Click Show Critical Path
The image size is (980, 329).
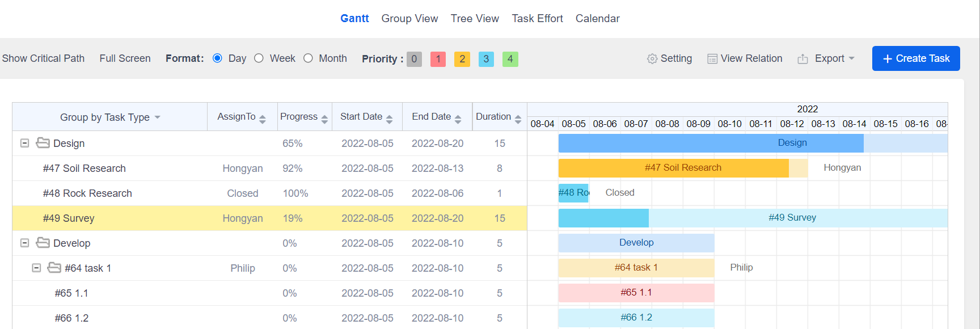(43, 58)
